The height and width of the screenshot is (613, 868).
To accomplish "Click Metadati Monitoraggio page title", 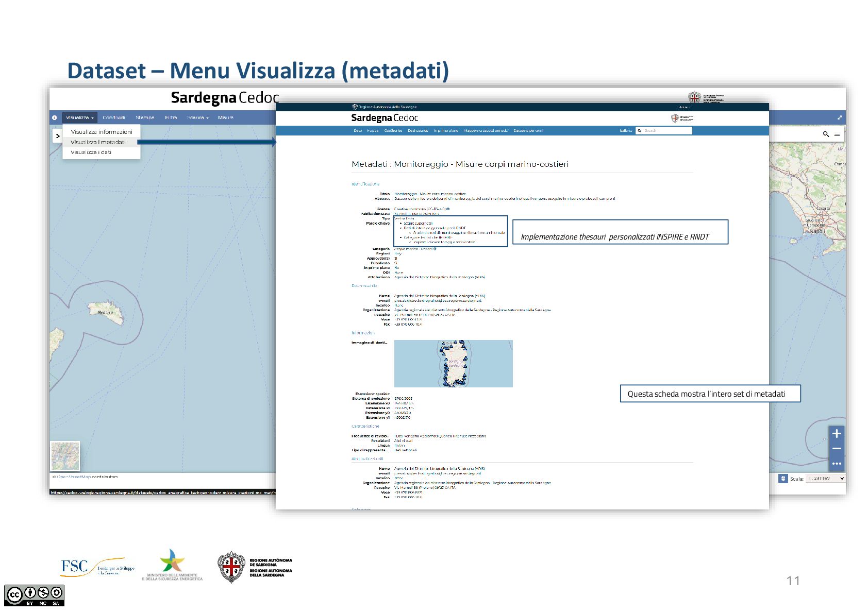I will (x=460, y=164).
